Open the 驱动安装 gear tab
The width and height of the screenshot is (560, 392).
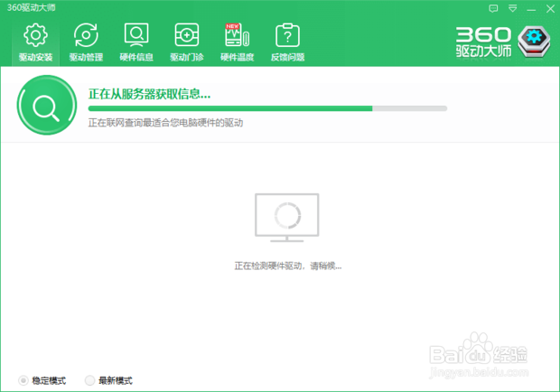(35, 42)
